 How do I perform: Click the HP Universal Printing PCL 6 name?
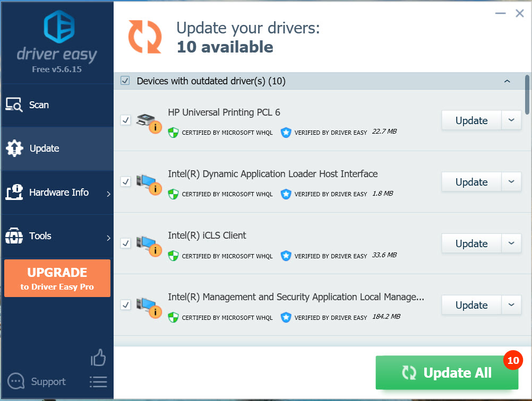click(x=224, y=112)
